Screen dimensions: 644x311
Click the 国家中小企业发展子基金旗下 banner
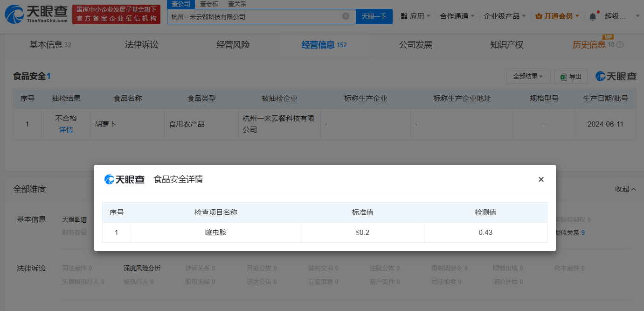(x=116, y=14)
